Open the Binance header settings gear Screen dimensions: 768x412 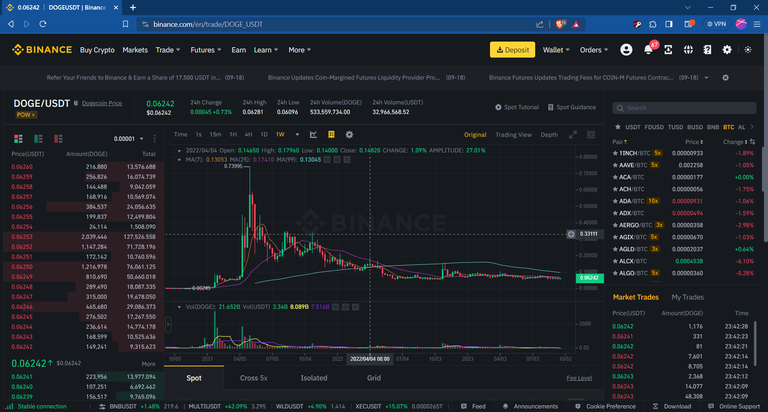coord(727,49)
